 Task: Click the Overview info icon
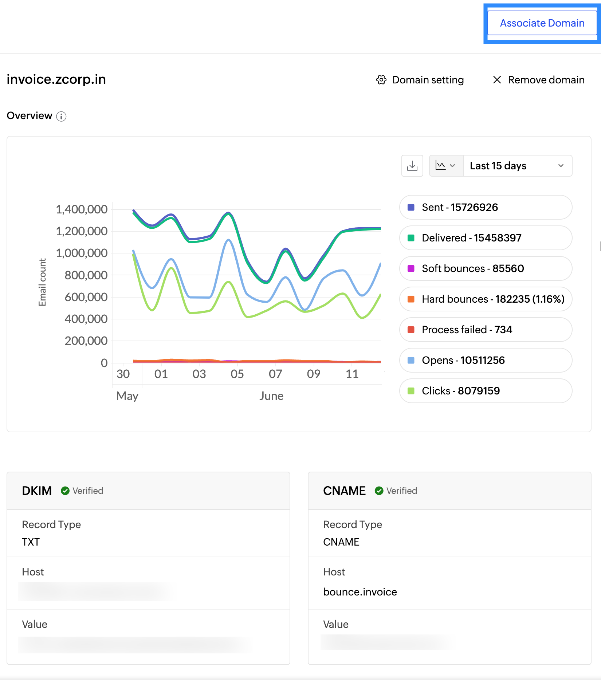click(61, 117)
